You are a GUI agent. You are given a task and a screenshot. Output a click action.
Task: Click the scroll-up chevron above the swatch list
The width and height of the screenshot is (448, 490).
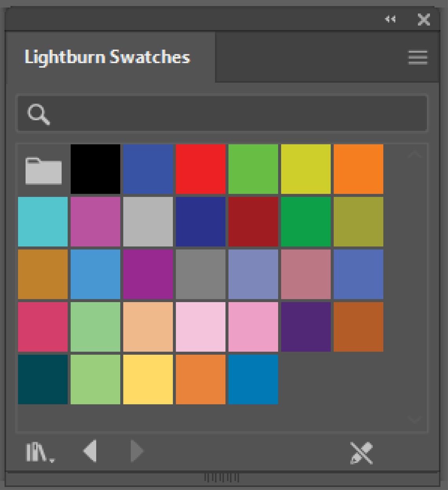pos(414,153)
